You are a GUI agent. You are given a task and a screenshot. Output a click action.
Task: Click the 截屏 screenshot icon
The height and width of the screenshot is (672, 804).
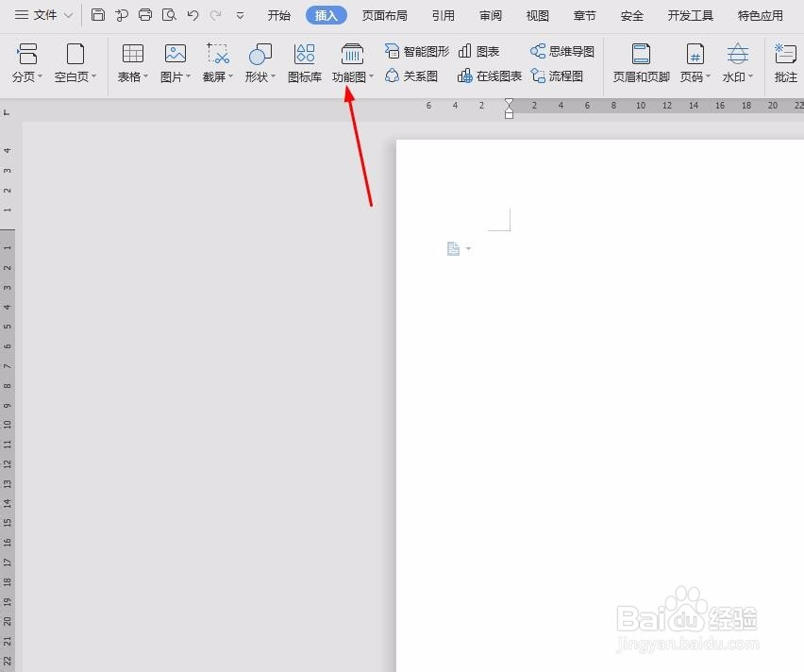point(217,54)
